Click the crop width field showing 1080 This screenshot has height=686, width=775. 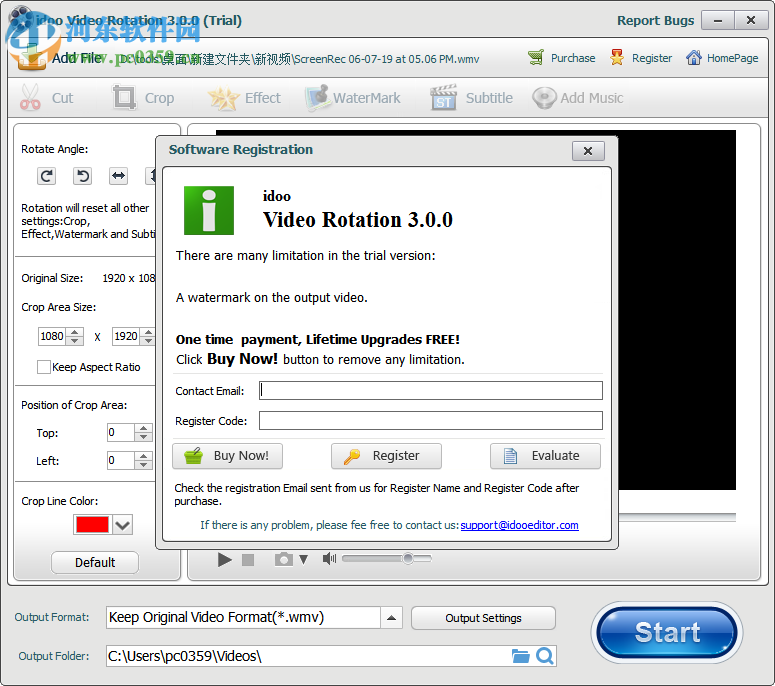[52, 337]
